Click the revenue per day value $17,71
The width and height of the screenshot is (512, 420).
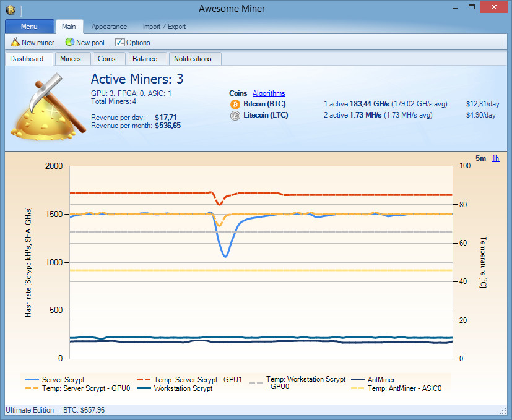click(x=166, y=118)
